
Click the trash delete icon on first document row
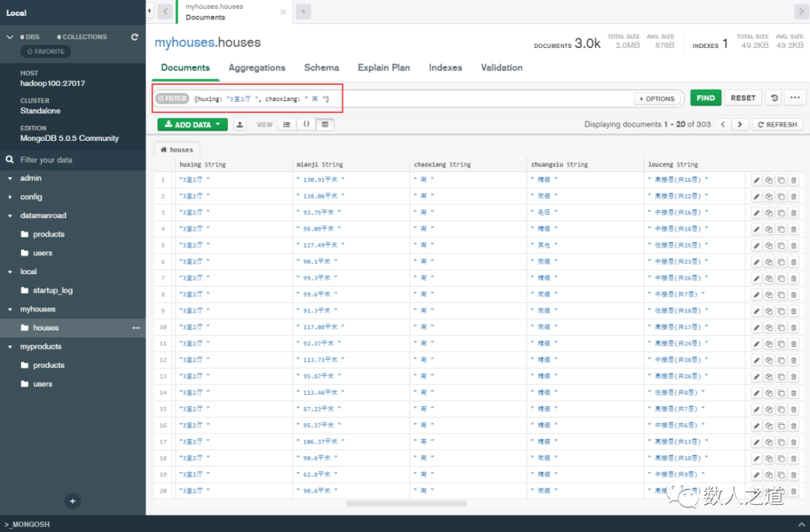(x=793, y=180)
